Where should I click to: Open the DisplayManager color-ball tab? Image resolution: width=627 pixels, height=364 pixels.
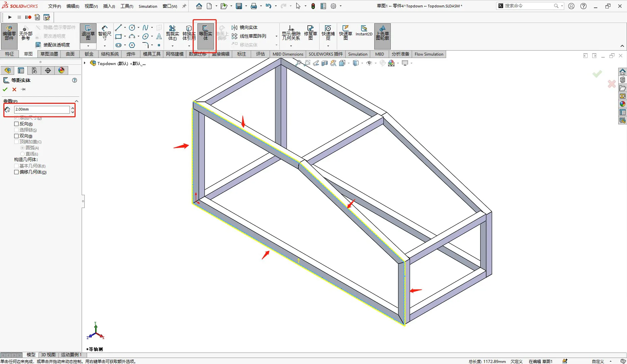coord(61,70)
